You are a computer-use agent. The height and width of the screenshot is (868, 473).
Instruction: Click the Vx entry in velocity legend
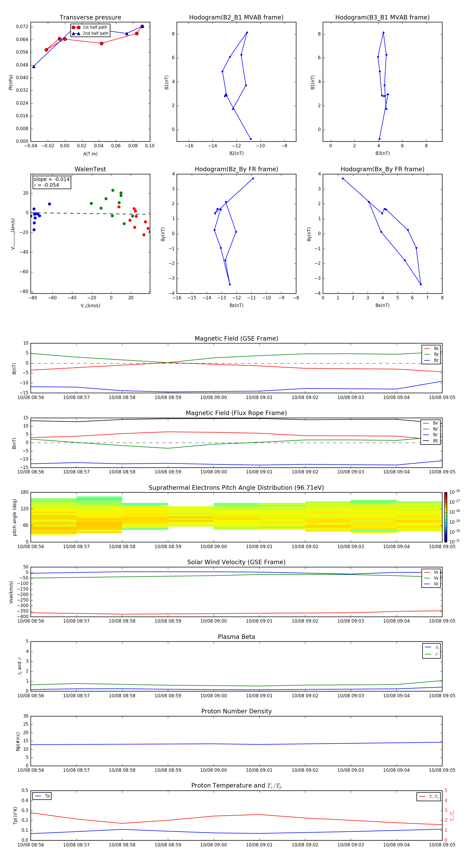coord(431,572)
